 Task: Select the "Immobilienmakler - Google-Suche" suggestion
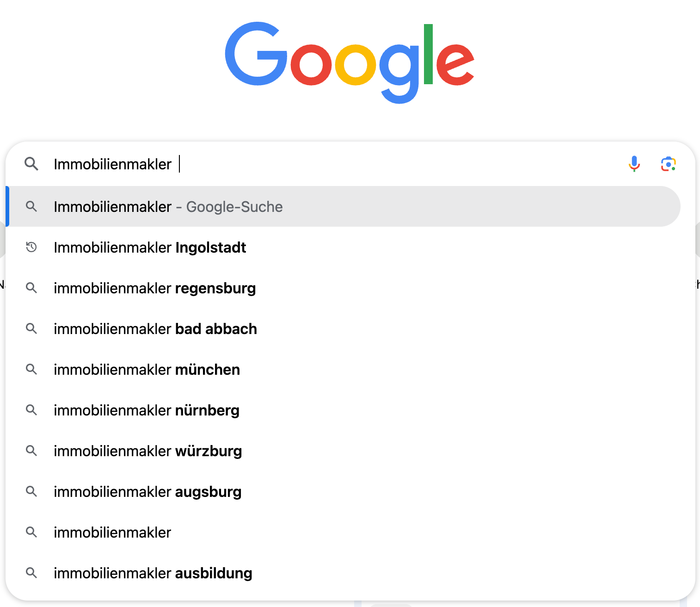point(168,207)
